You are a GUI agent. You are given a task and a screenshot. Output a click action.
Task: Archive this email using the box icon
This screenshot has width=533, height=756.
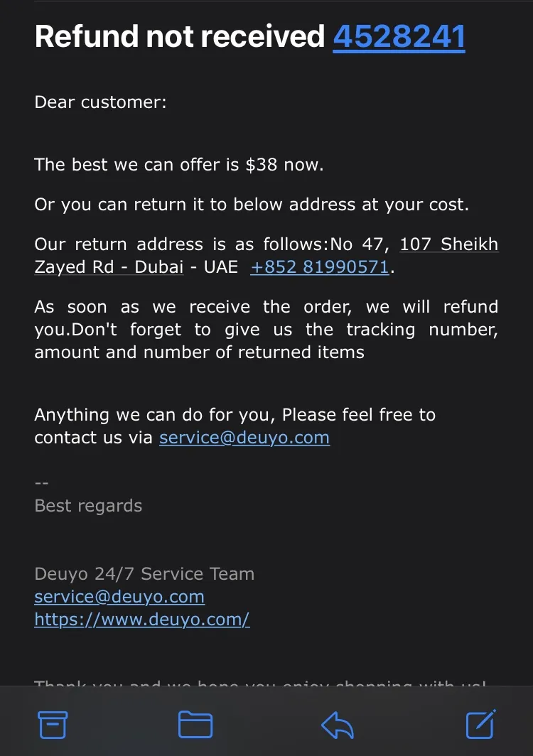(x=53, y=725)
